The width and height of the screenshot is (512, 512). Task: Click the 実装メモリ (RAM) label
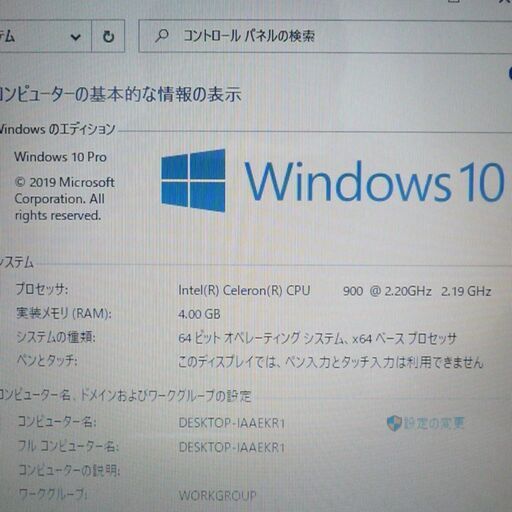click(64, 313)
